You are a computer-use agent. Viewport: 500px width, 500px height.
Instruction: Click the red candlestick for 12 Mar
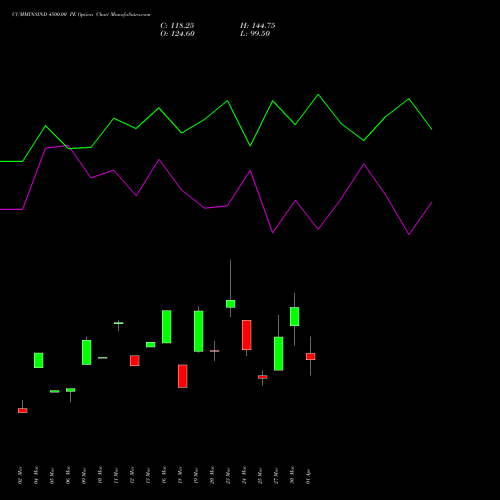135,361
